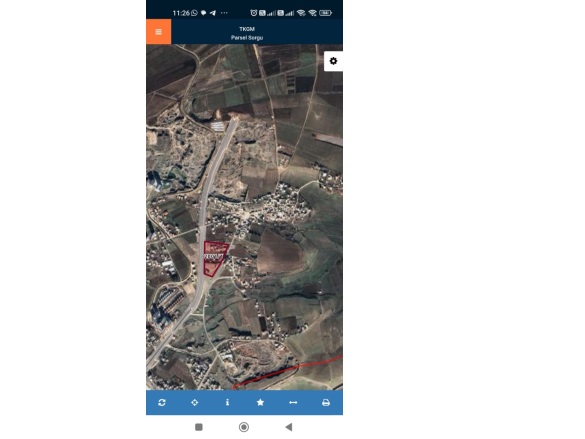Click the red boundary line on map
Screen dimensions: 585x439
287,371
